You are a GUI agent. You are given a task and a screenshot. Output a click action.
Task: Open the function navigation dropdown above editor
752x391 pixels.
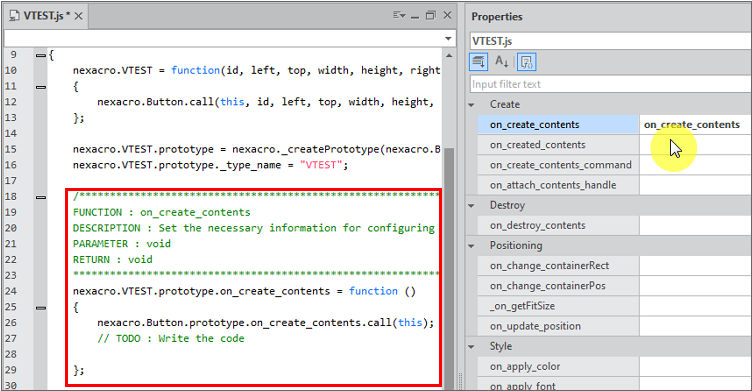coord(448,38)
